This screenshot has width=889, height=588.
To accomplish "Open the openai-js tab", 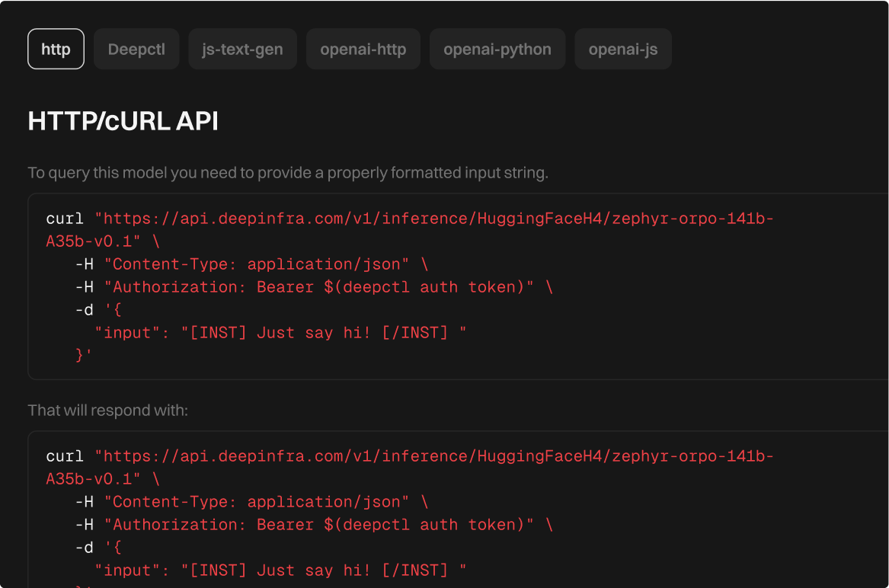I will coord(622,49).
